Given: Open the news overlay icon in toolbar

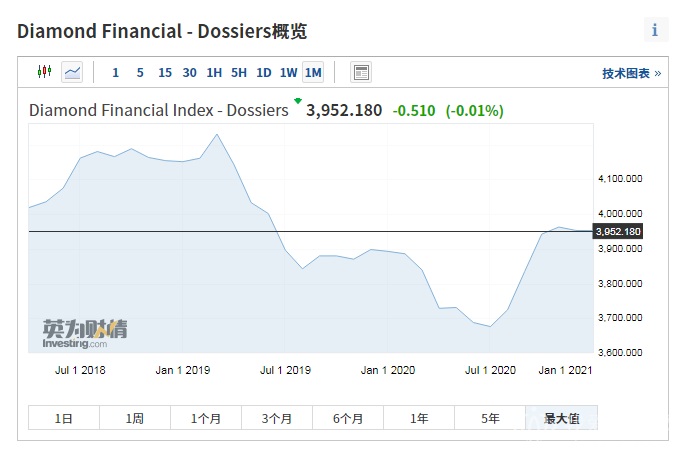Looking at the screenshot, I should [361, 72].
